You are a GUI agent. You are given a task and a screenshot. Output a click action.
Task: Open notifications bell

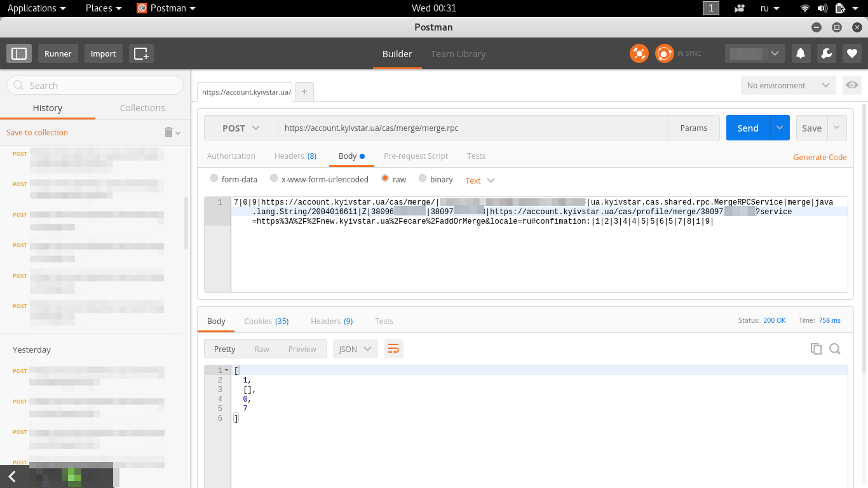[x=801, y=53]
